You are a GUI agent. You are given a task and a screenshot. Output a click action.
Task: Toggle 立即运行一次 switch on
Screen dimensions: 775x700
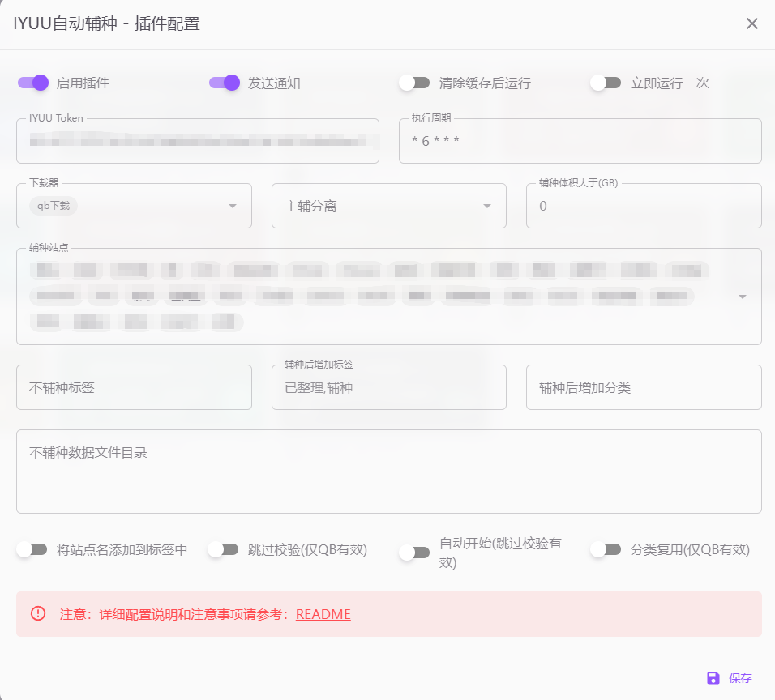point(606,83)
